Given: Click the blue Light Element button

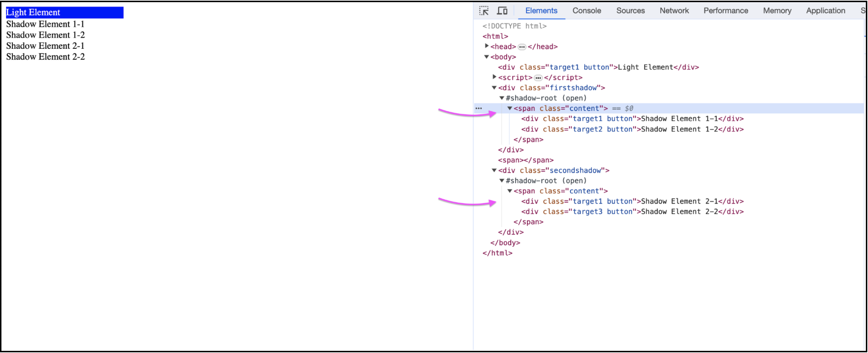Looking at the screenshot, I should click(65, 13).
